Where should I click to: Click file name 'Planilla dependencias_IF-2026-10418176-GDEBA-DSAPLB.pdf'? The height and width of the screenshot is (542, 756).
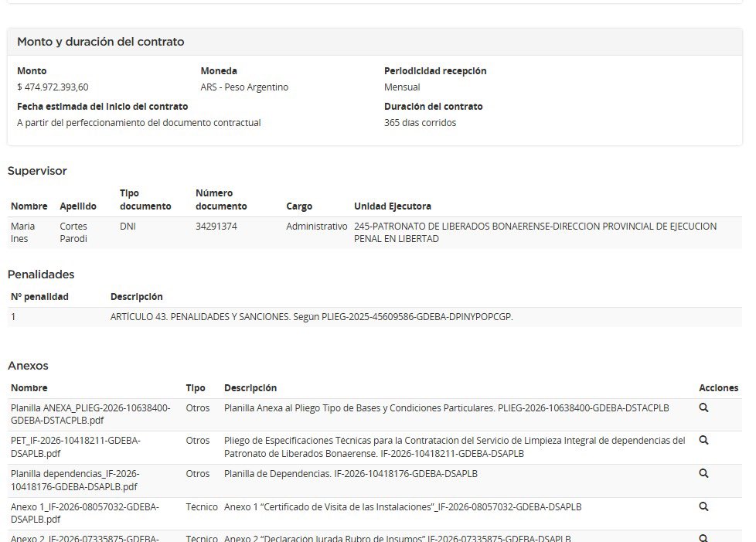[75, 480]
